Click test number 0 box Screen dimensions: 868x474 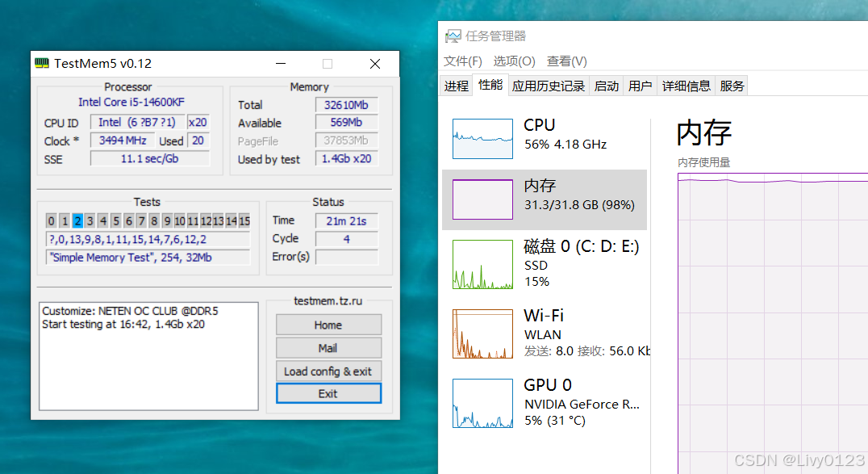coord(51,221)
